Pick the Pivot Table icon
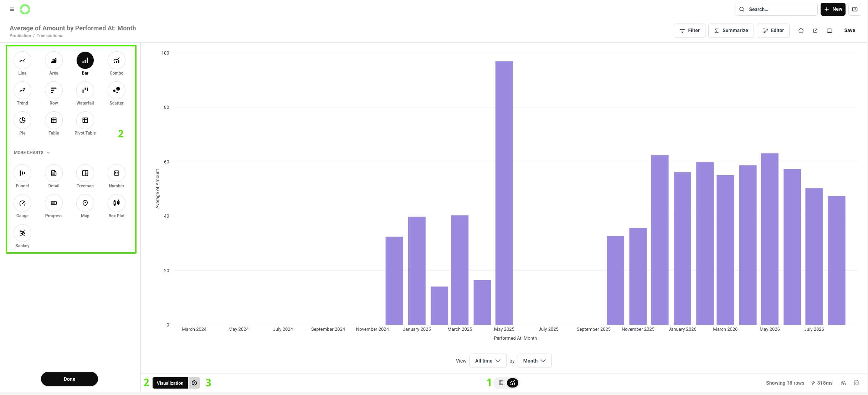The image size is (868, 395). click(x=85, y=121)
